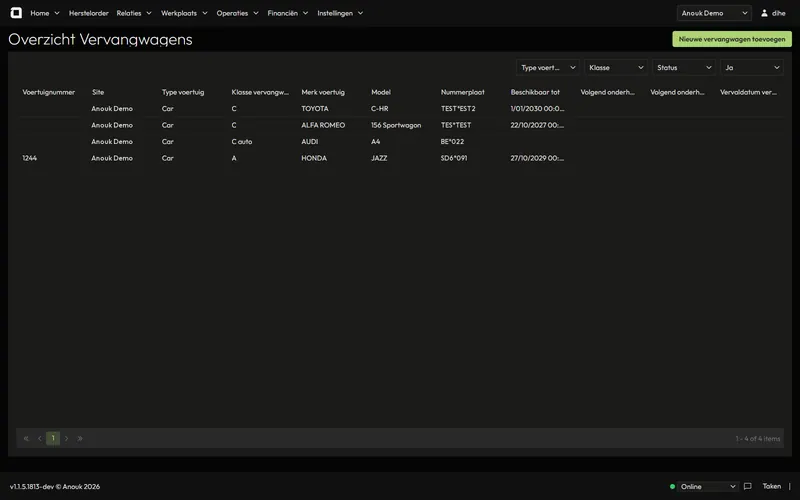Sort by Type voertuig column header
Image resolution: width=800 pixels, height=500 pixels.
click(183, 92)
